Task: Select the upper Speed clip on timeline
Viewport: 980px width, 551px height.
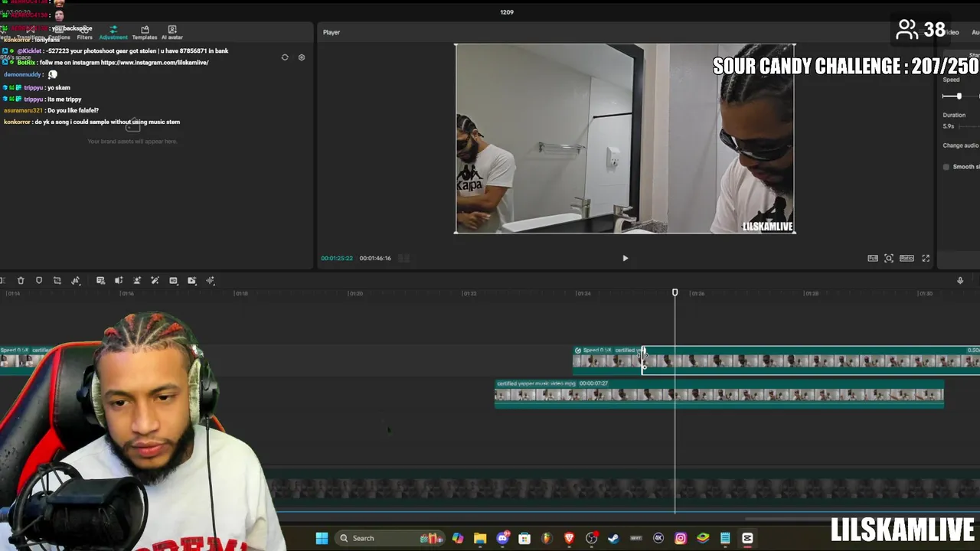Action: click(776, 360)
